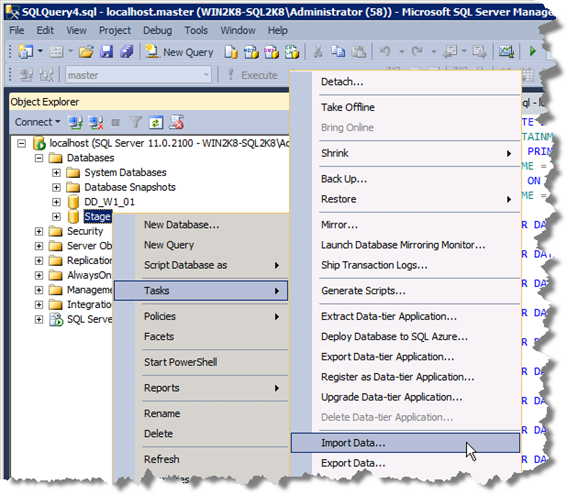Click the Stop square icon in Object Explorer
This screenshot has height=495, width=567.
coord(115,123)
